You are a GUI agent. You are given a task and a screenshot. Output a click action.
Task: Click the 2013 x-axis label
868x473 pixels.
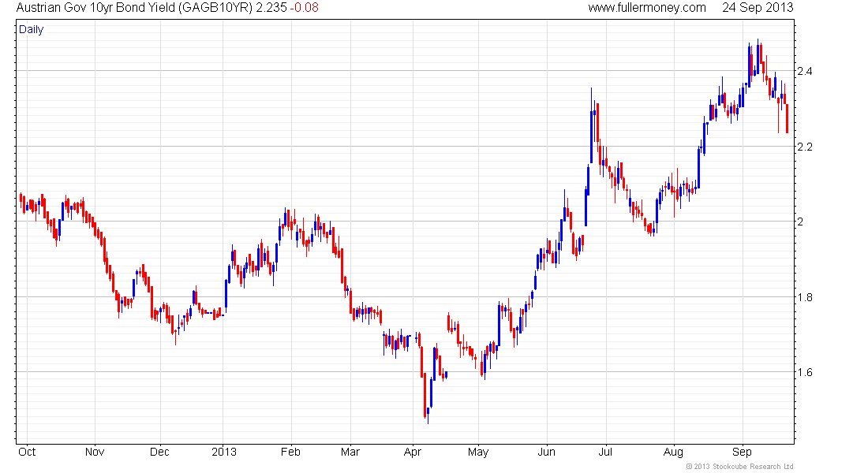pos(223,452)
